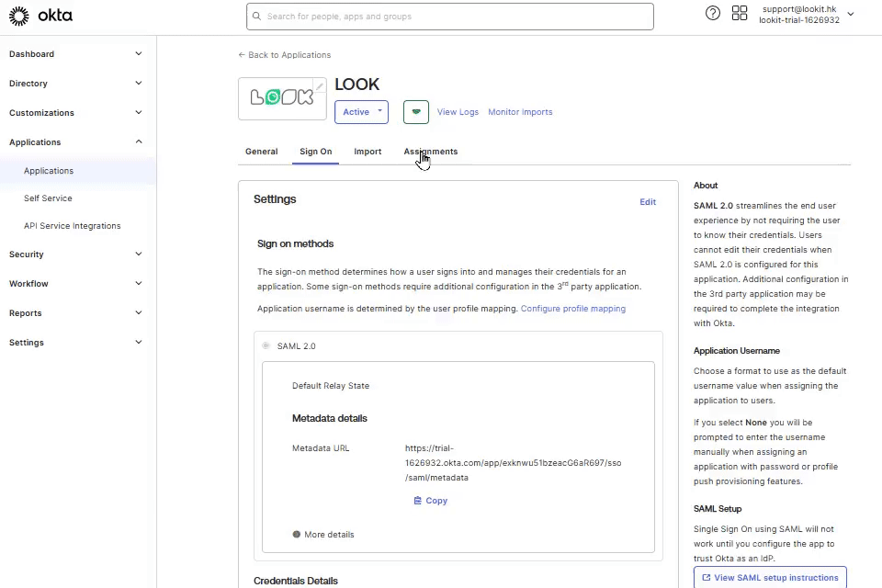The width and height of the screenshot is (882, 588).
Task: Open the account menu for support@lookit.hk
Action: (806, 14)
